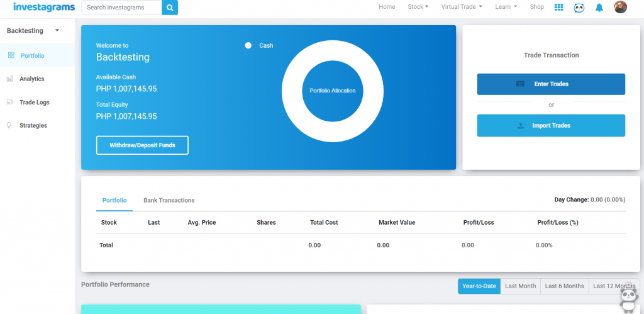The image size is (644, 314).
Task: Click the search magnifier button
Action: click(x=170, y=8)
